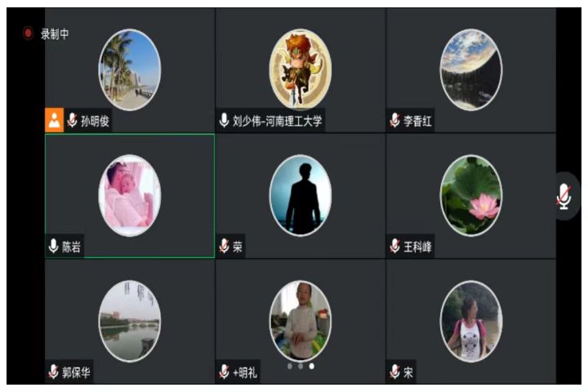Toggle the floating mute button on the right edge
The height and width of the screenshot is (392, 588).
pos(563,196)
